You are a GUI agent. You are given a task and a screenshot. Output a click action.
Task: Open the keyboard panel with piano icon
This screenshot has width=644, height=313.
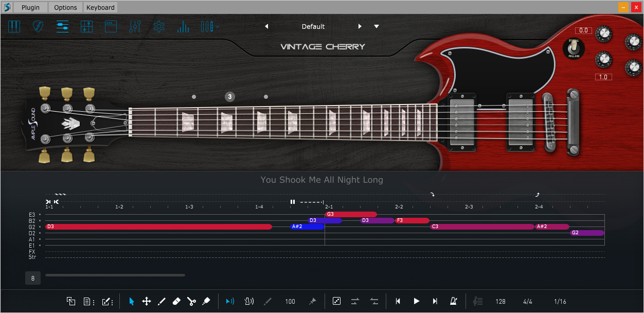[14, 26]
